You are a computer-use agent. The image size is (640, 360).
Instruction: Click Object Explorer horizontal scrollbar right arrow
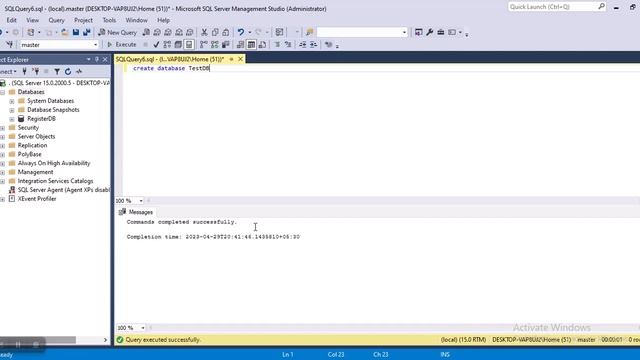[105, 340]
